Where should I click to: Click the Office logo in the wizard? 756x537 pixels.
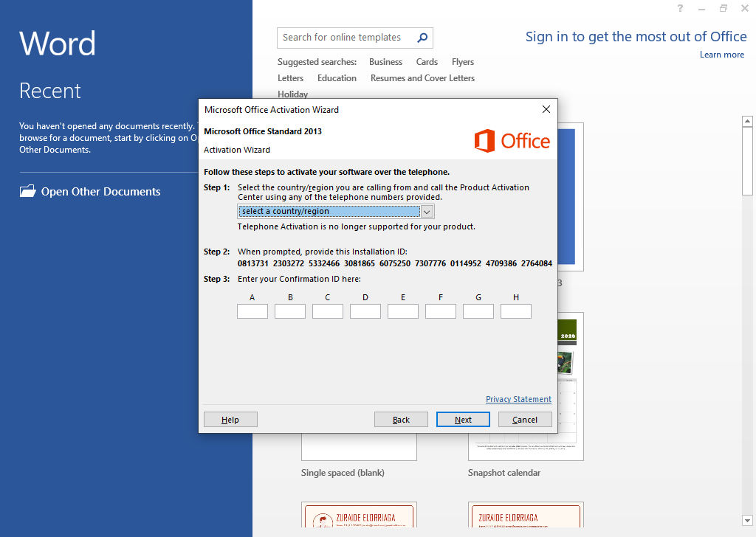tap(512, 141)
